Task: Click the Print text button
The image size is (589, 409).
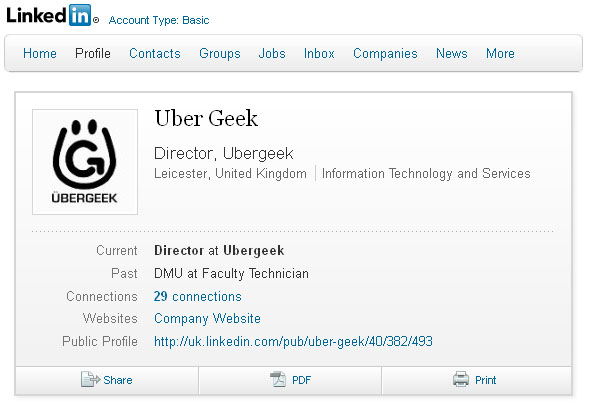Action: [485, 380]
